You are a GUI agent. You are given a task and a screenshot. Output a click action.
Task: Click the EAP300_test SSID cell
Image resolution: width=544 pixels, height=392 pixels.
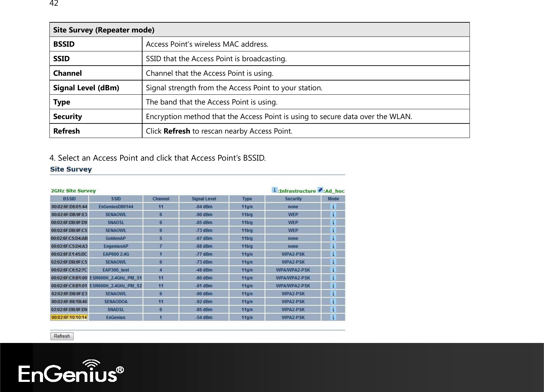point(116,270)
